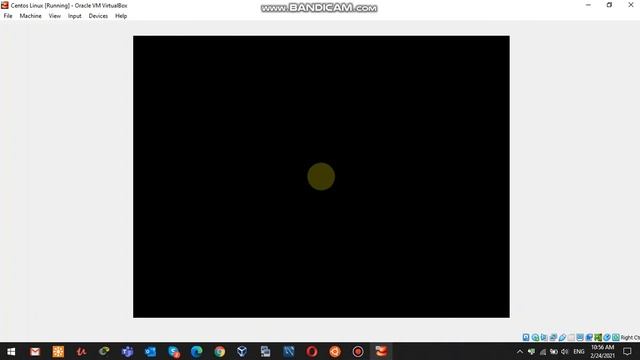
Task: Click the USB devices status icon
Action: 562,337
